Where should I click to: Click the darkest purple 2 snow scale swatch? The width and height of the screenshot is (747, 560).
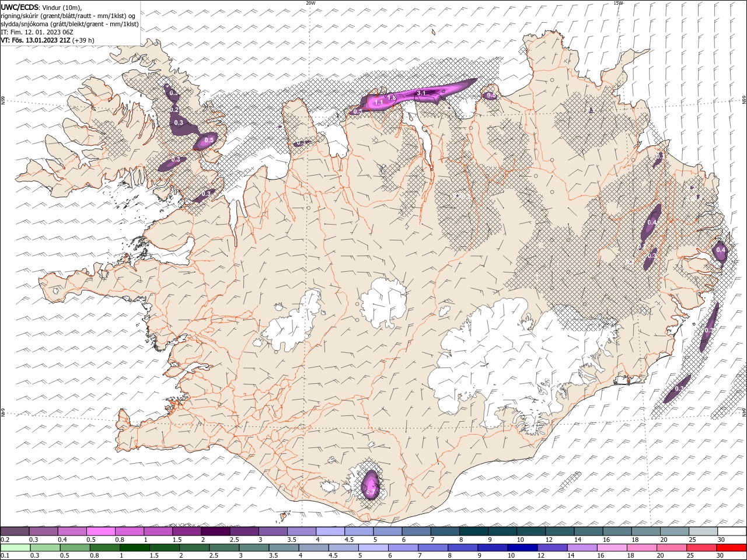pyautogui.click(x=215, y=531)
